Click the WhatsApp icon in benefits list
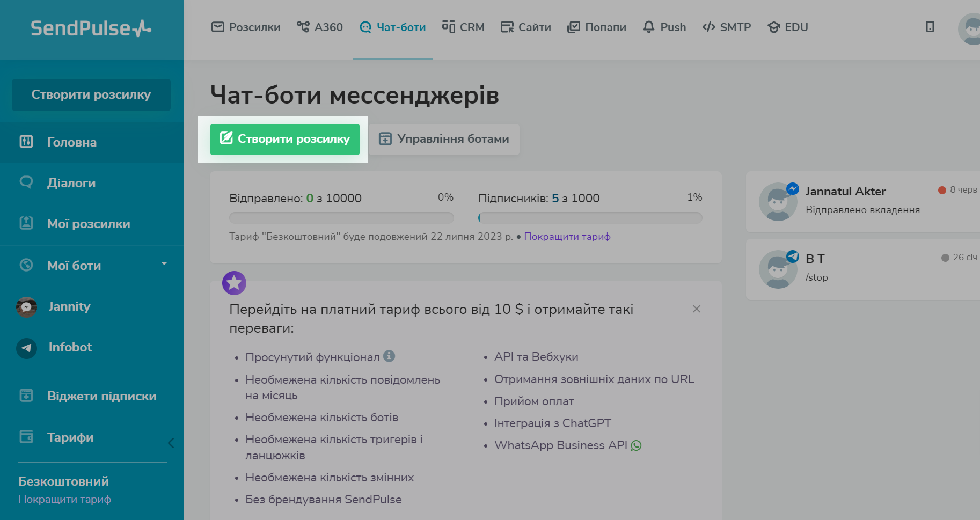This screenshot has width=980, height=520. click(636, 445)
